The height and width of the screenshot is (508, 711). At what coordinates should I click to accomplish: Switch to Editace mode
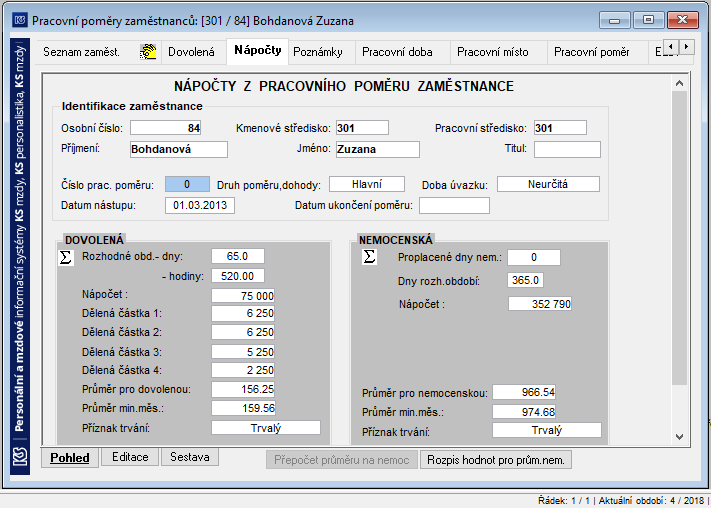[130, 457]
